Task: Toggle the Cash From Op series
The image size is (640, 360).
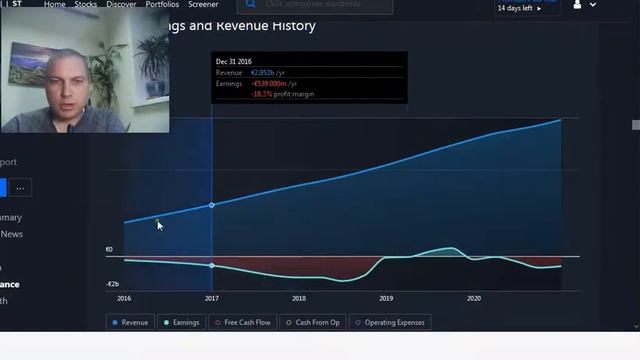Action: coord(313,322)
